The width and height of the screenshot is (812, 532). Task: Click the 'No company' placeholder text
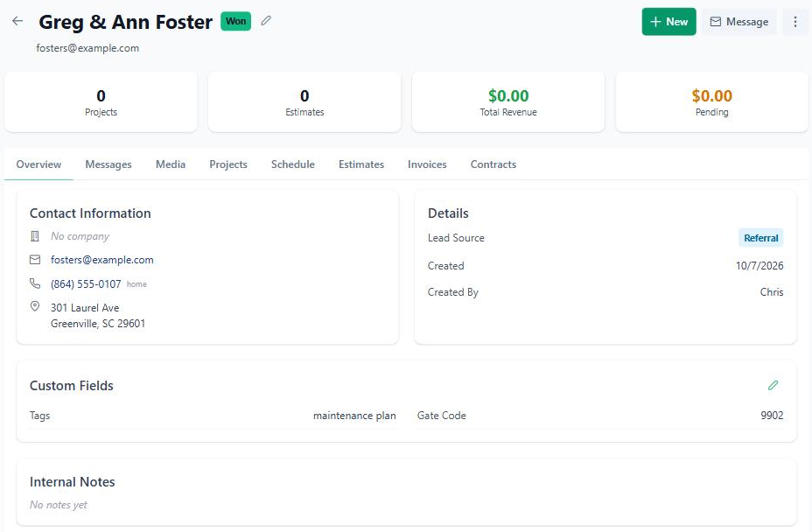pyautogui.click(x=80, y=236)
